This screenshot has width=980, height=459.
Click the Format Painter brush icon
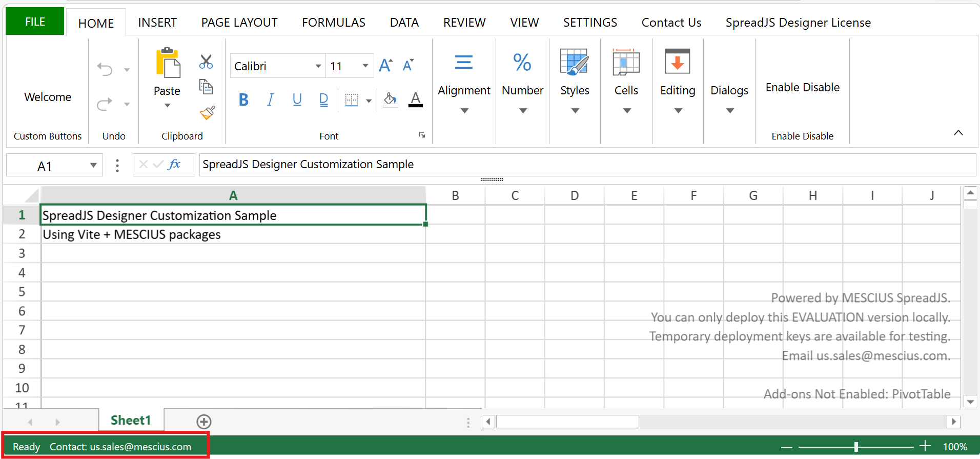(207, 112)
